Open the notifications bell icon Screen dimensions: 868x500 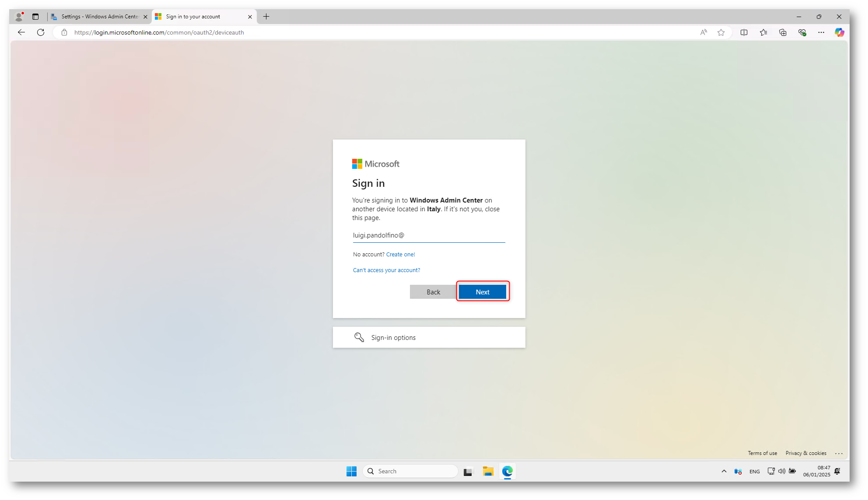coord(837,471)
